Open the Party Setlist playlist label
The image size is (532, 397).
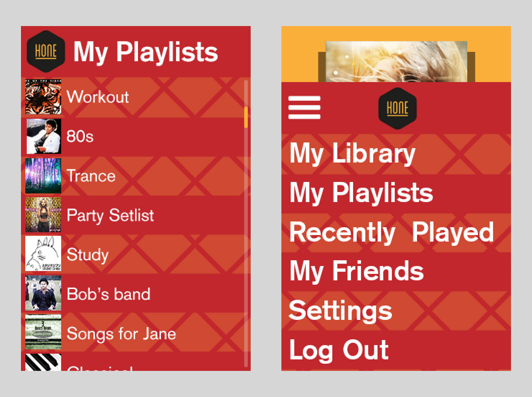[x=110, y=215]
